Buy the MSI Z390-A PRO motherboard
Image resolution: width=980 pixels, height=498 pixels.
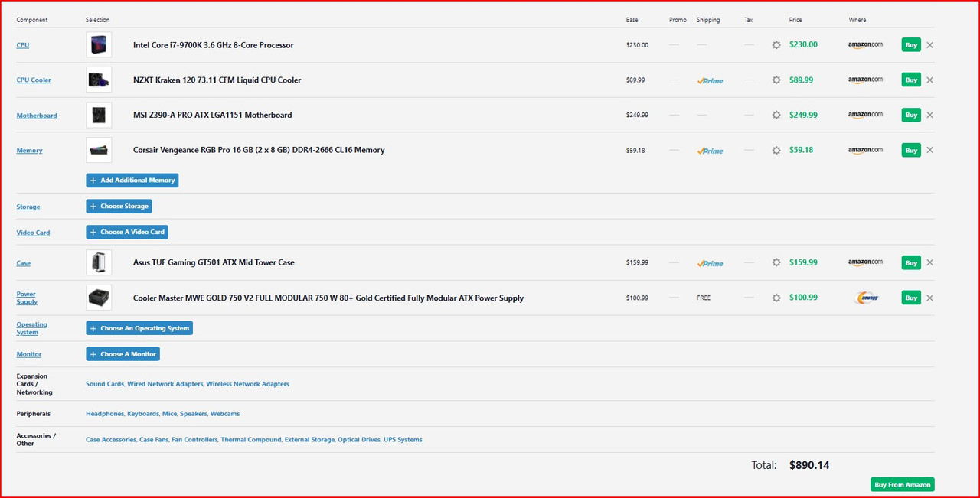(x=911, y=116)
